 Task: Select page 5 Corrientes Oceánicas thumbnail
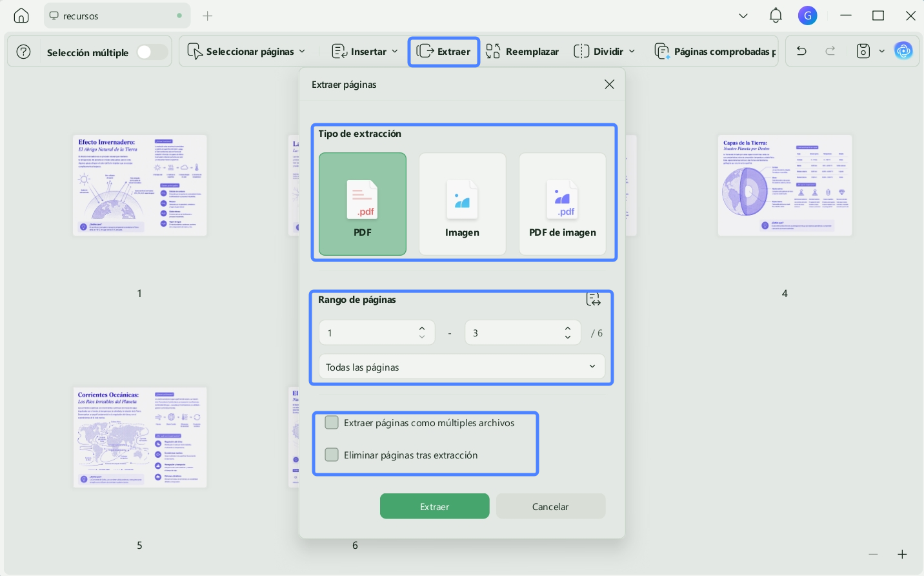(x=140, y=437)
